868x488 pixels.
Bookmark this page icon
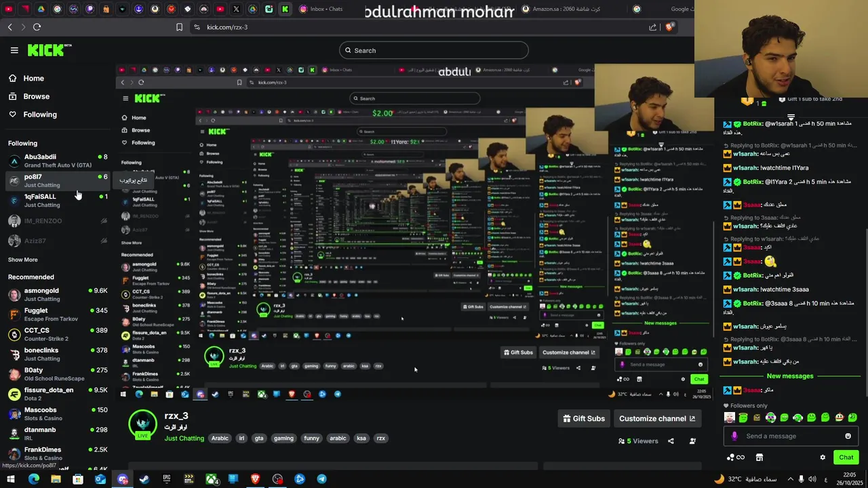179,27
